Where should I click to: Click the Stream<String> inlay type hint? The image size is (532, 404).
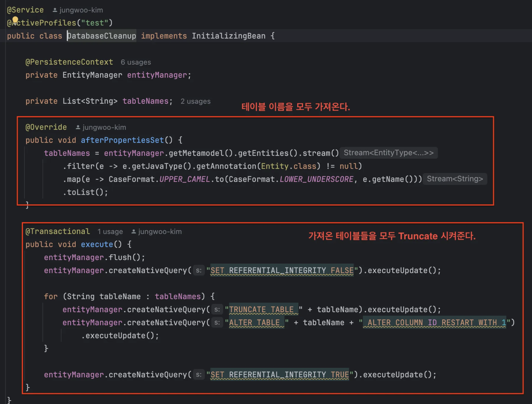(x=455, y=179)
